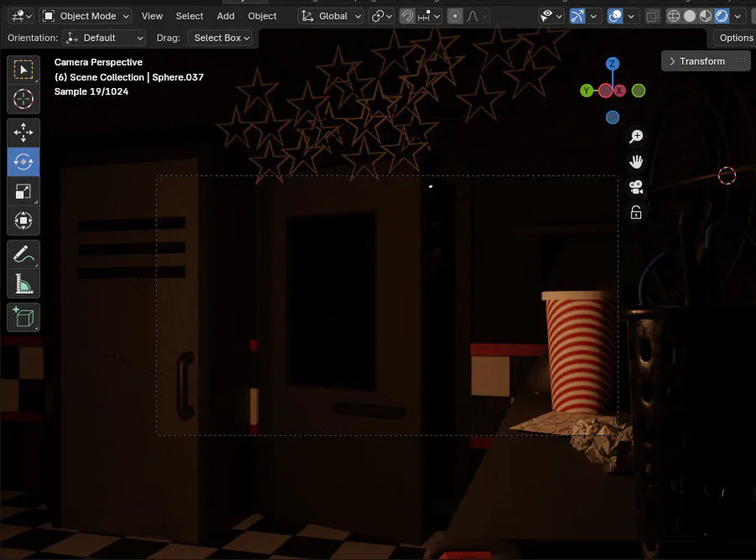Image resolution: width=756 pixels, height=560 pixels.
Task: Switch to Solid viewport shading
Action: (x=690, y=17)
